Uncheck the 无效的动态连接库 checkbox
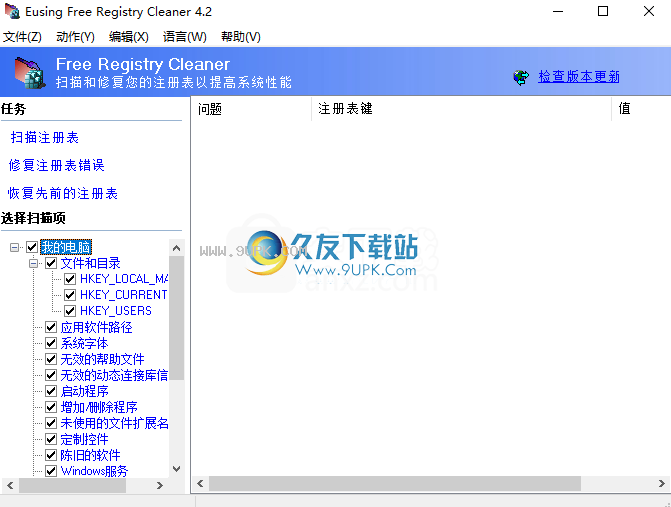 click(x=51, y=375)
